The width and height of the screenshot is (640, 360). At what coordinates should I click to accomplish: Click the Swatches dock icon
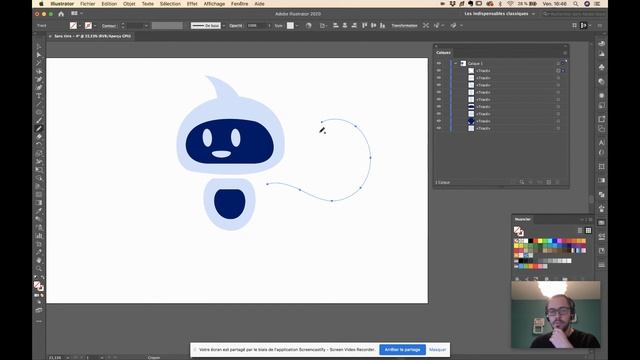pos(601,222)
